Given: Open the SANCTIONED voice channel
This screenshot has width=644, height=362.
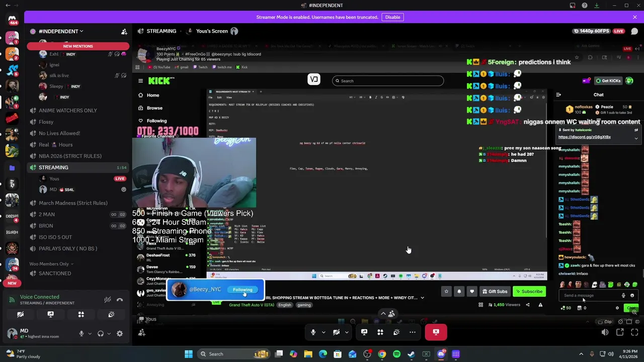Looking at the screenshot, I should (78, 274).
